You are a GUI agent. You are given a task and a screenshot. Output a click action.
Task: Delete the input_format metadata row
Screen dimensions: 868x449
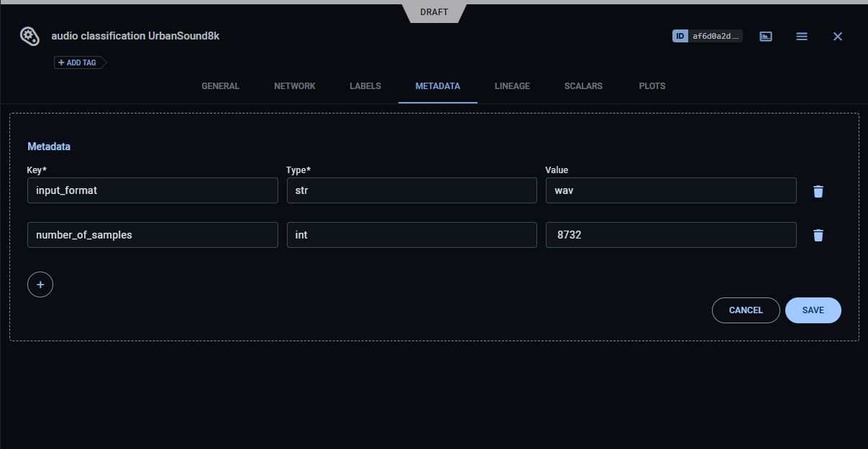(x=818, y=191)
